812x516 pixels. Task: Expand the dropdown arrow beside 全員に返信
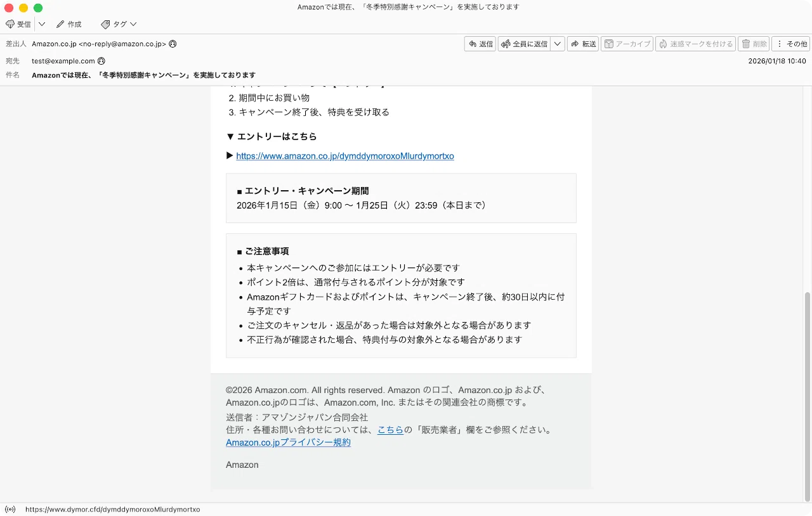pyautogui.click(x=558, y=44)
